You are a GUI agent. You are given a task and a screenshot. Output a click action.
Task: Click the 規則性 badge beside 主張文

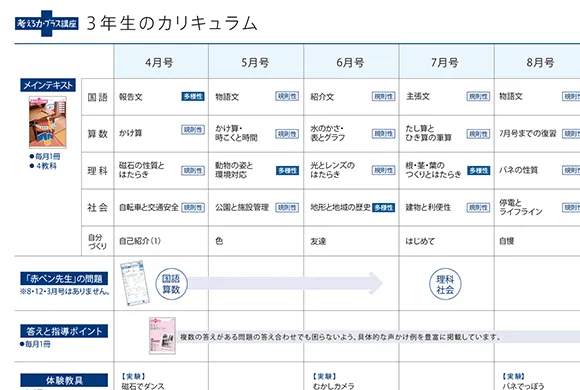(x=478, y=96)
